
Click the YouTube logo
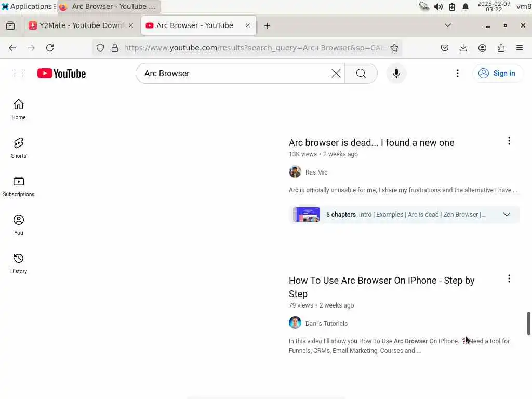(61, 73)
